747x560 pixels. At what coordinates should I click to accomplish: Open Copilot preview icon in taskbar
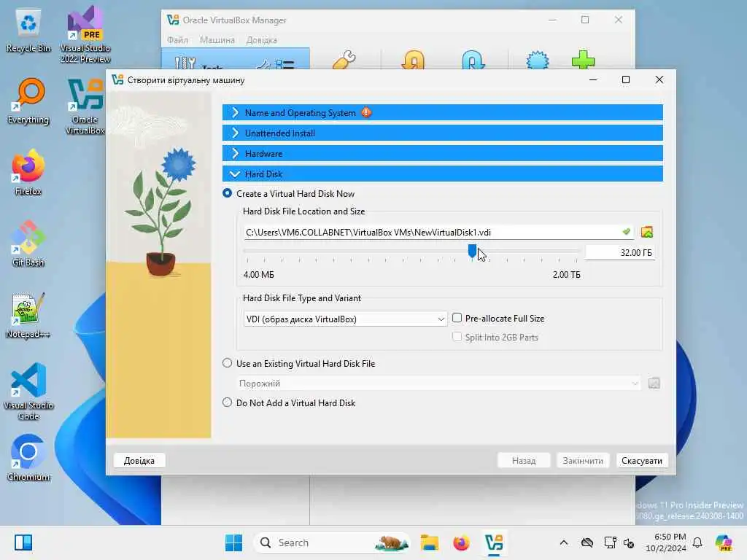tap(724, 542)
